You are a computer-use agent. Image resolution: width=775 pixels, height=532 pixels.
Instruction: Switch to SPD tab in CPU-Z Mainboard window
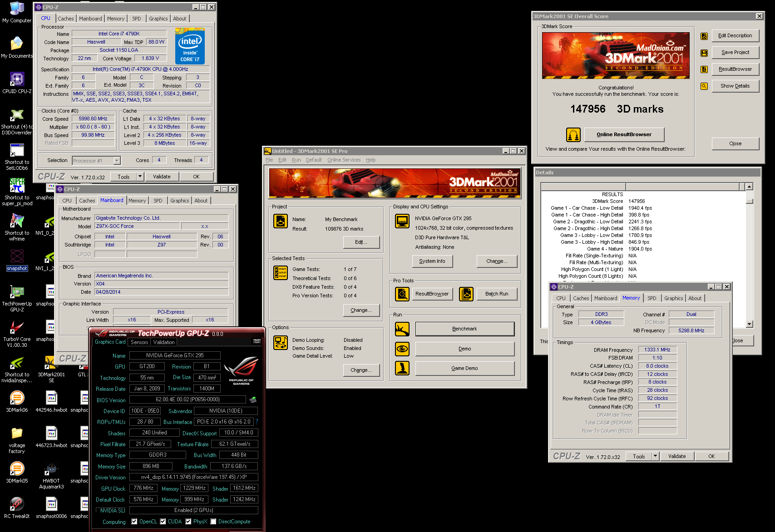(x=158, y=201)
